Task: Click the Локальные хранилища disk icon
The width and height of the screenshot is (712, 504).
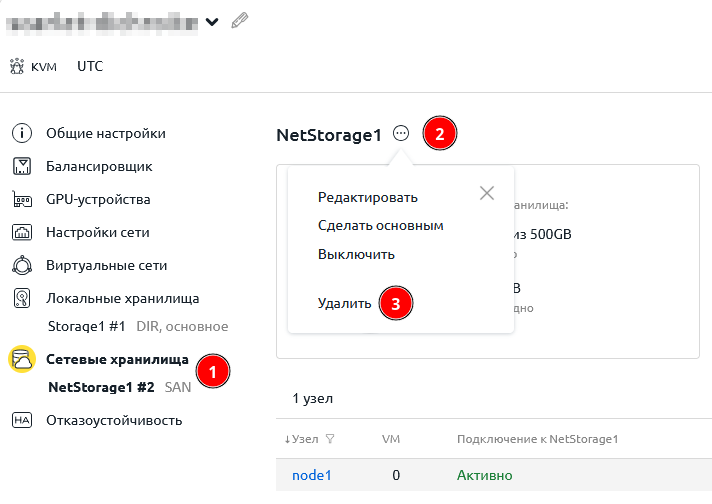Action: pyautogui.click(x=22, y=298)
